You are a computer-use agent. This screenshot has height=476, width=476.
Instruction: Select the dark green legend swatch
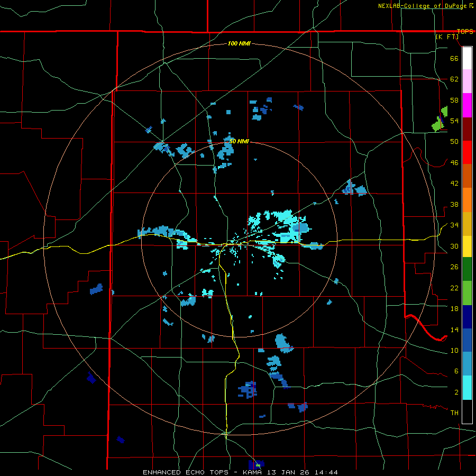pyautogui.click(x=467, y=269)
